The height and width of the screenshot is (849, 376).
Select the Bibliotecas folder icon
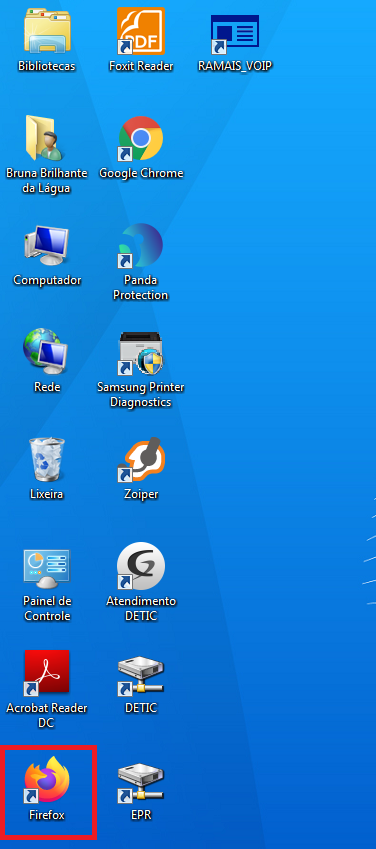point(47,31)
